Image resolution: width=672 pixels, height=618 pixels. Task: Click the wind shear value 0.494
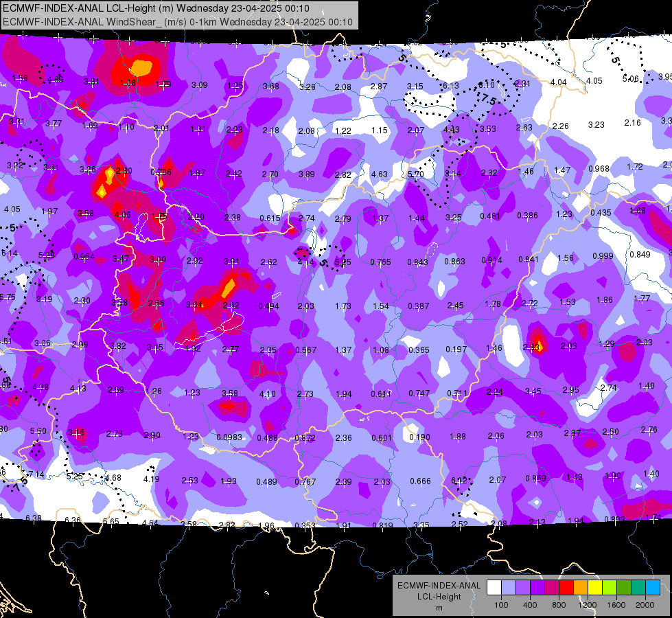[x=268, y=306]
